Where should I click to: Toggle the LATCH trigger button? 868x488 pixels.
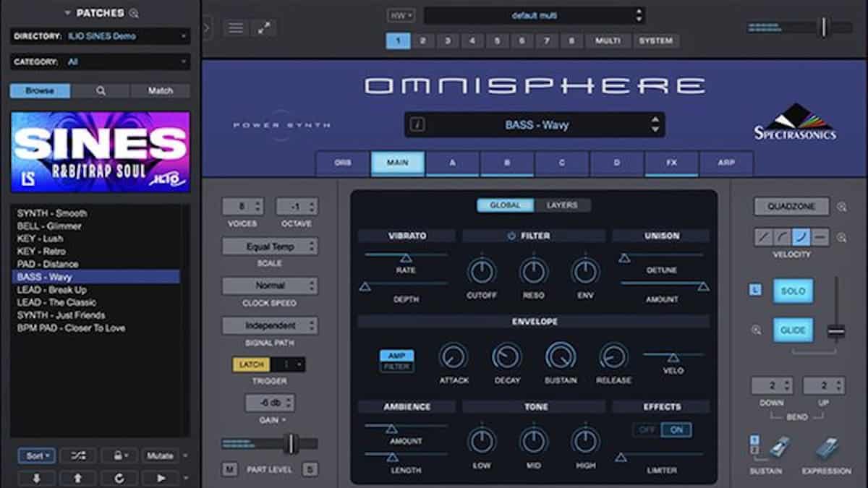click(251, 364)
